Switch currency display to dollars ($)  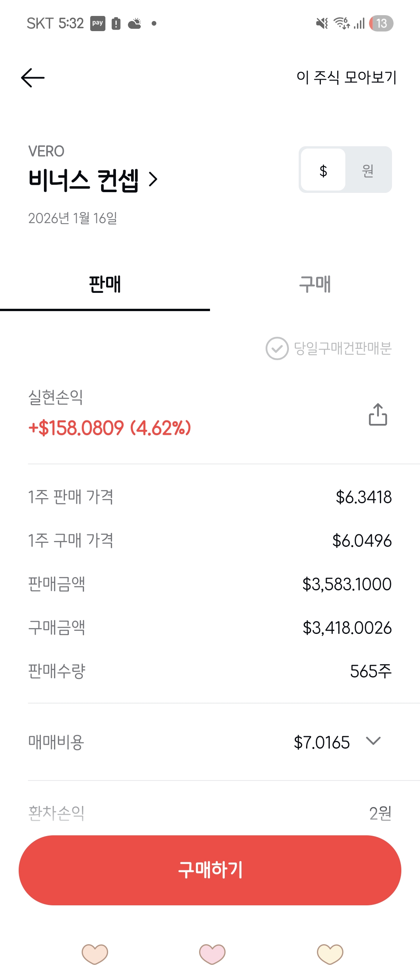(323, 170)
